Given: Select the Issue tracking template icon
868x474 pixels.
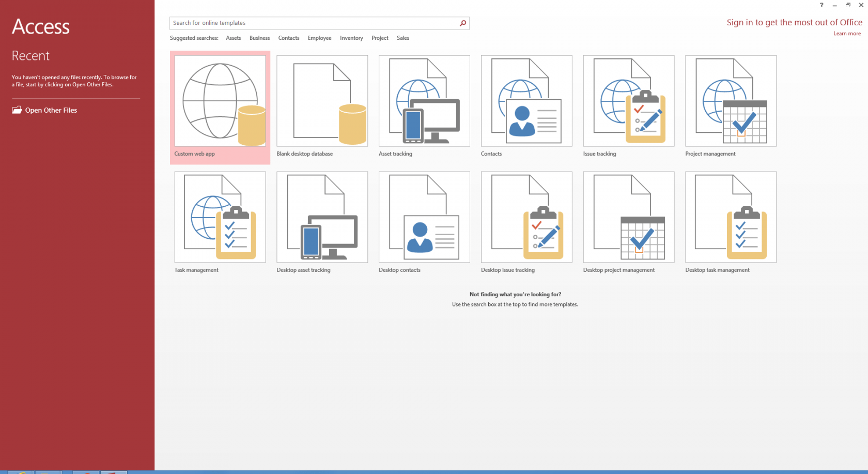Looking at the screenshot, I should [x=629, y=101].
